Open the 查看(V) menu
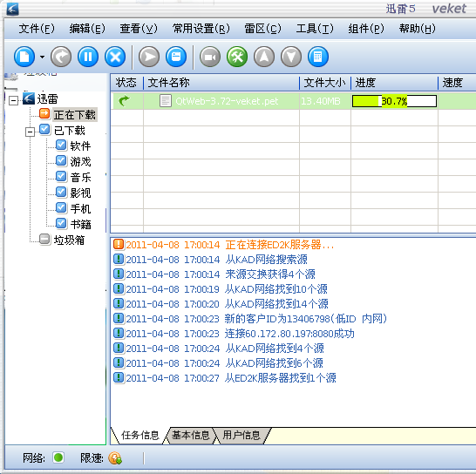The width and height of the screenshot is (476, 474). (139, 29)
